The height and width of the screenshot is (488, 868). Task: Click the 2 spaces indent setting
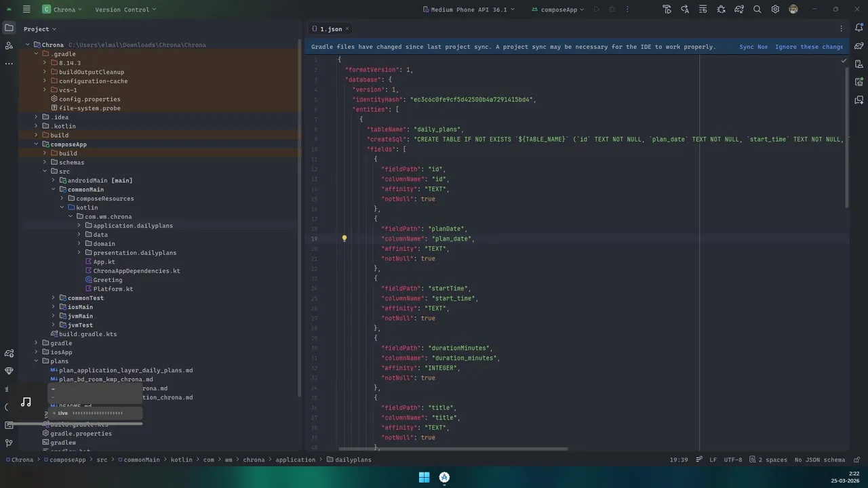pos(768,460)
